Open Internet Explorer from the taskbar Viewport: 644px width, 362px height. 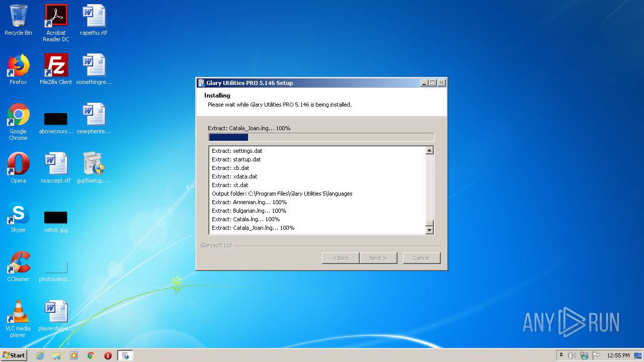coord(40,355)
